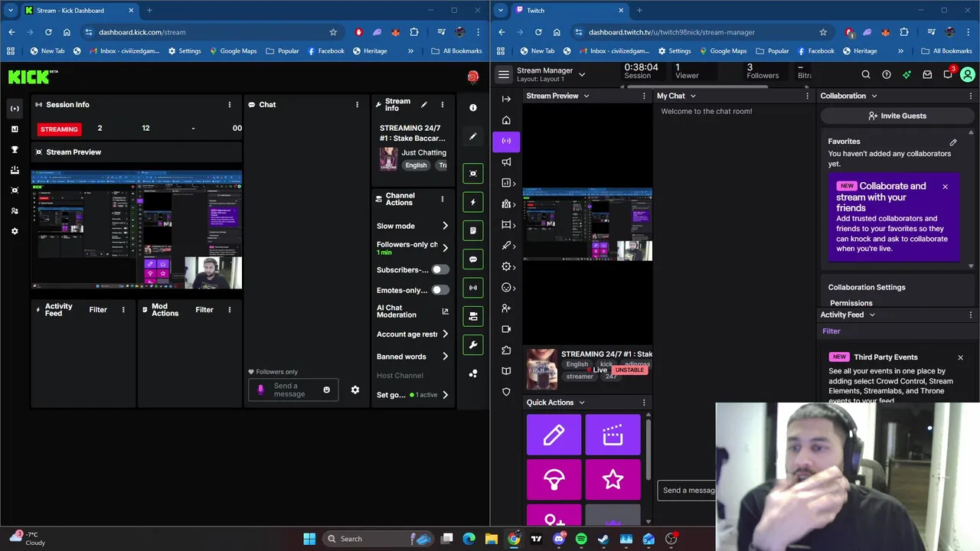
Task: Click Kick right rail info icon
Action: [x=473, y=108]
